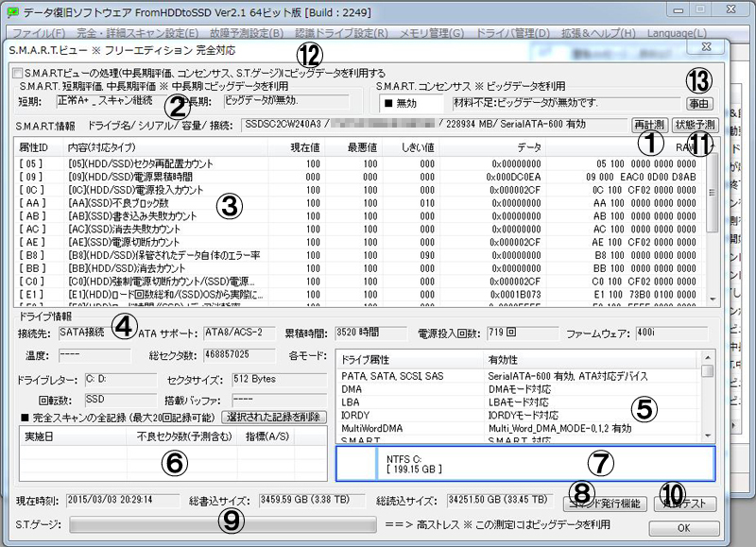Select the [09] 電源累積時間 row
The height and width of the screenshot is (547, 756).
click(360, 177)
